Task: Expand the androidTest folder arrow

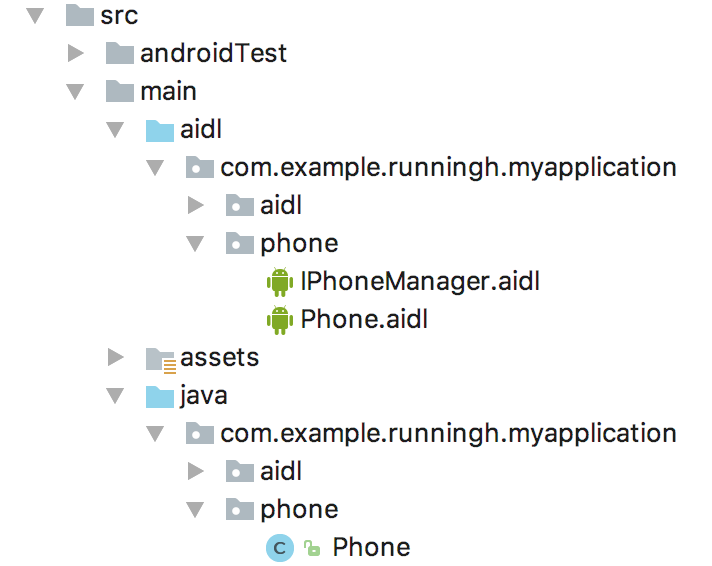Action: pyautogui.click(x=76, y=54)
